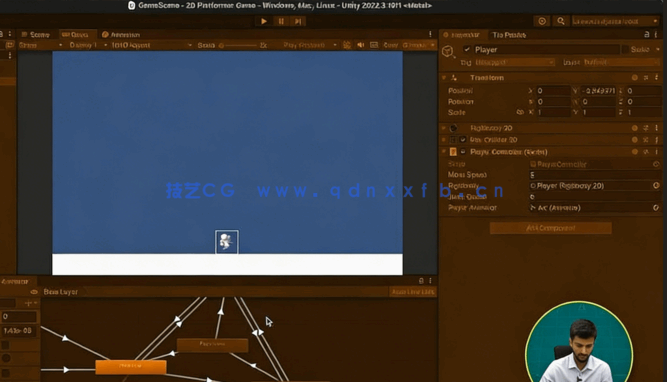Open Rigidbody 2D options menu
The height and width of the screenshot is (382, 667).
coord(656,128)
